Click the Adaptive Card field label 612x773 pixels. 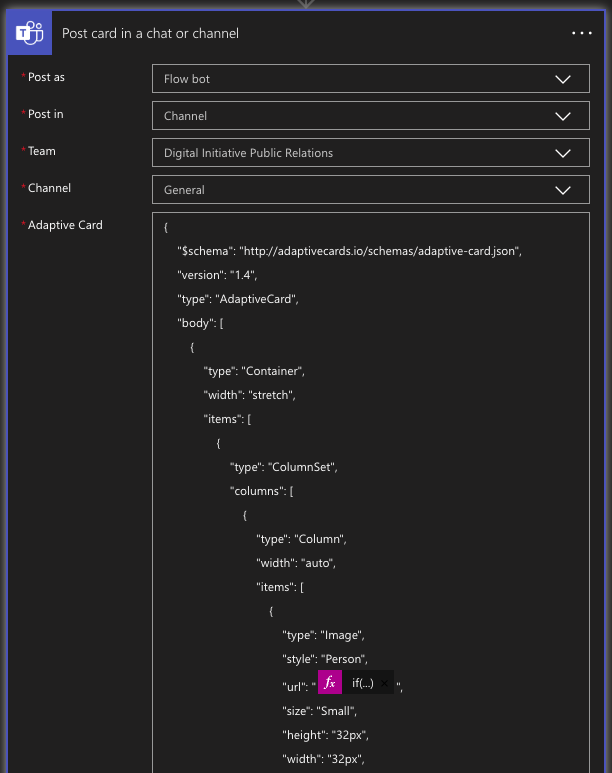click(x=65, y=225)
